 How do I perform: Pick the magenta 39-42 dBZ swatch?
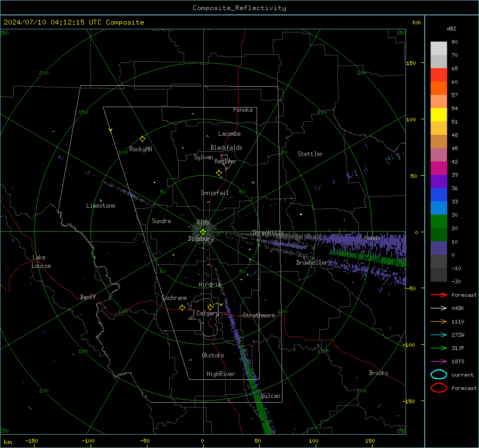tap(439, 168)
